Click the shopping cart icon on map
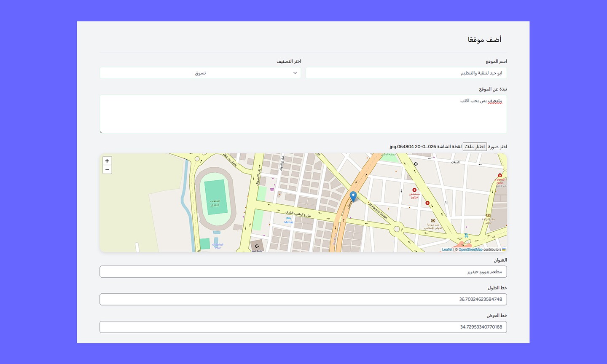 (x=272, y=190)
